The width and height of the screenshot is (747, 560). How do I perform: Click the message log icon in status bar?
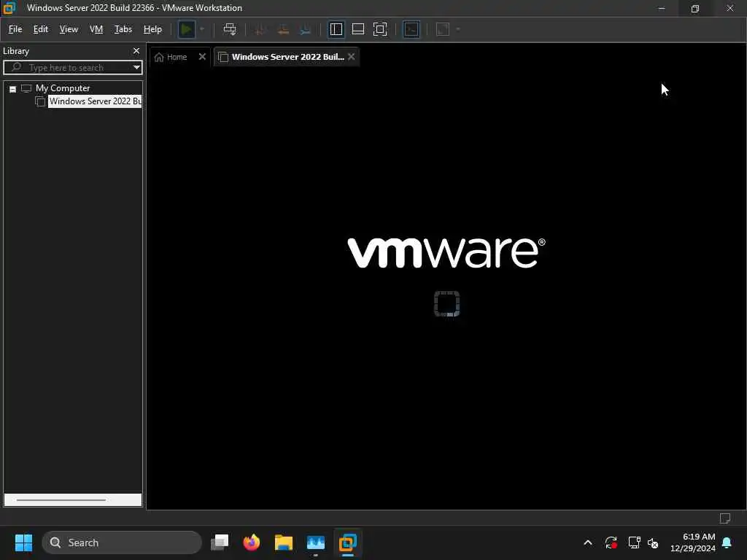click(x=724, y=518)
